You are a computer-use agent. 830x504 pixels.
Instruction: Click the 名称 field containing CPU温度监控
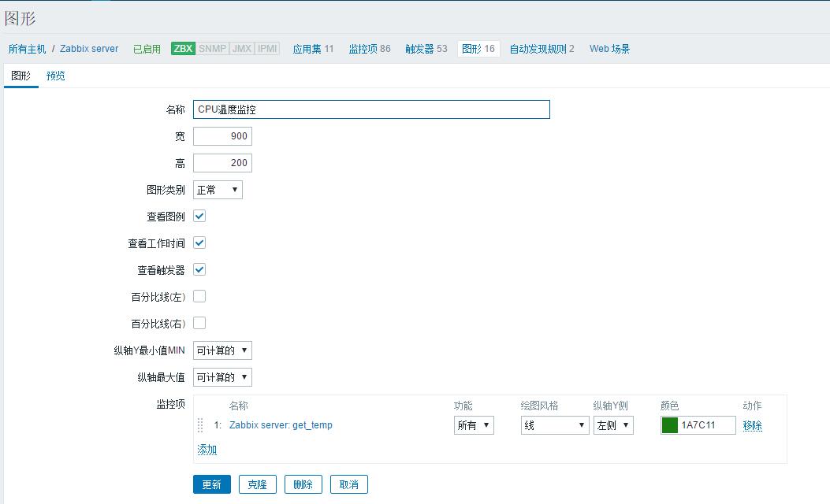(371, 109)
